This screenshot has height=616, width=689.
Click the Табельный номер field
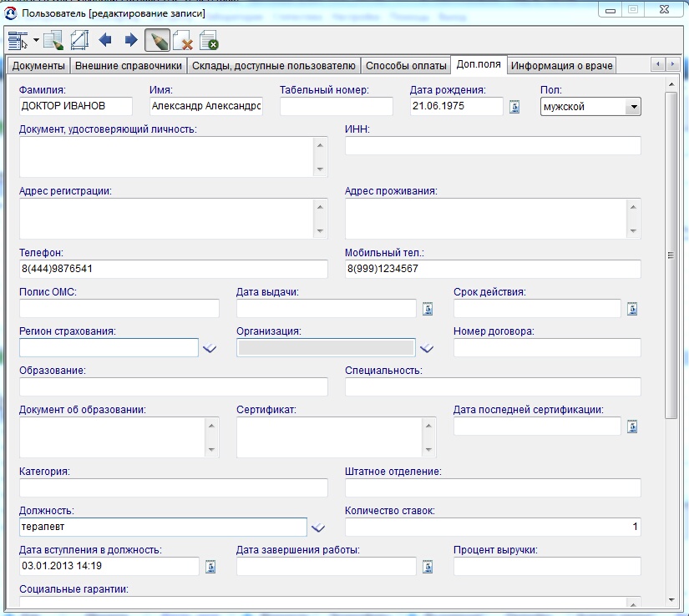[337, 106]
